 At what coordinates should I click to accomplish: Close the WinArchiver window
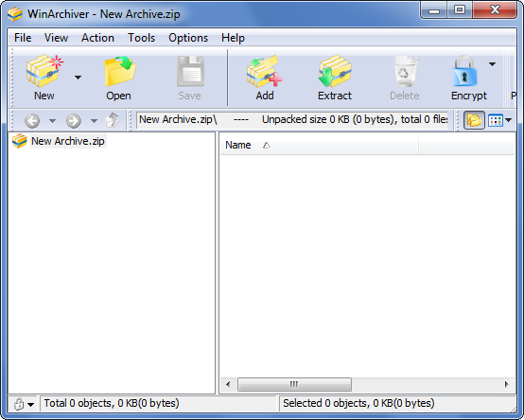tap(495, 10)
